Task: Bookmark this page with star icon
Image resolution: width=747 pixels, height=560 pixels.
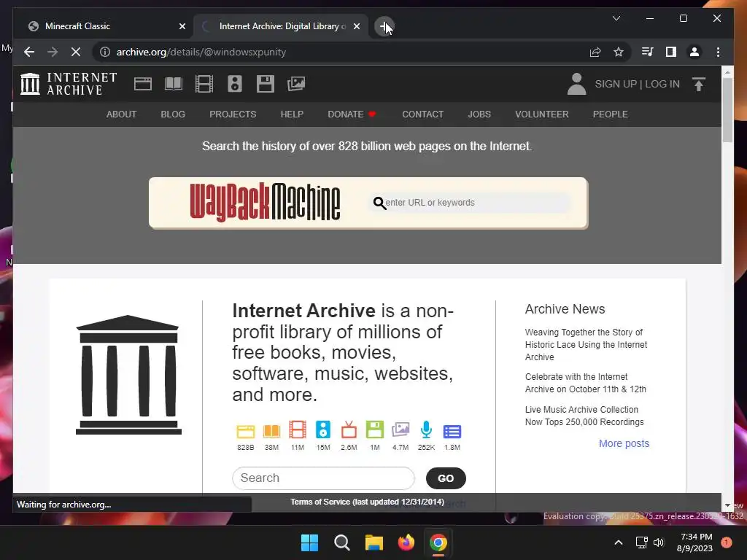Action: click(x=619, y=52)
